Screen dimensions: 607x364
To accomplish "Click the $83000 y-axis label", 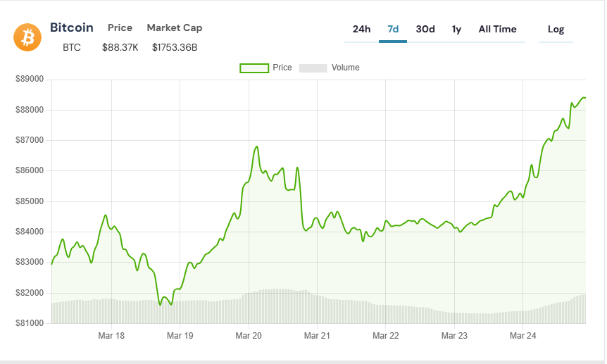I will (30, 262).
